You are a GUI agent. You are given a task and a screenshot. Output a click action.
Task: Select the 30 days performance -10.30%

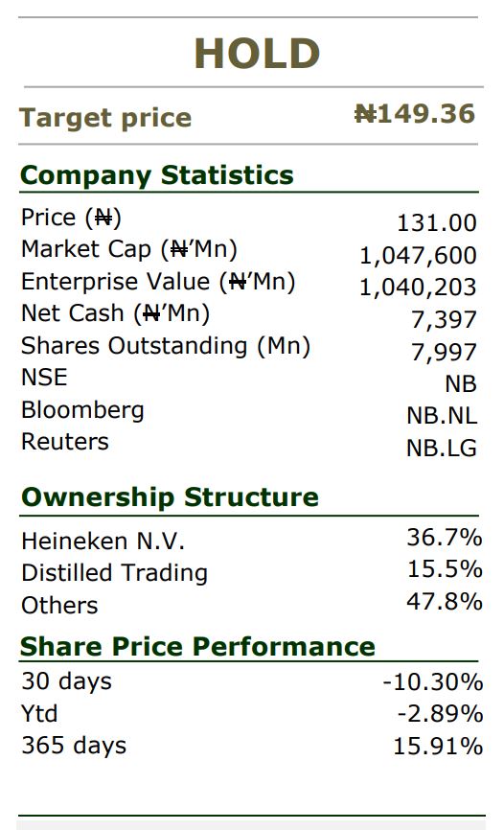(x=432, y=681)
